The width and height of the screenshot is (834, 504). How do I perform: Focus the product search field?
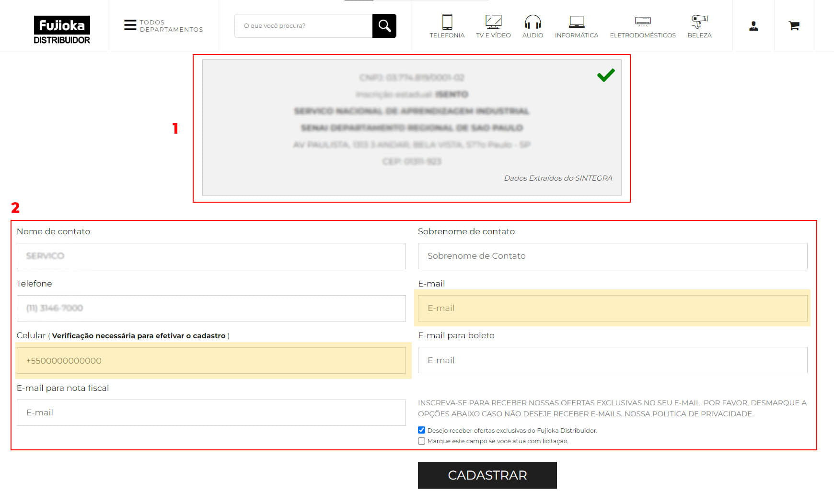(x=303, y=26)
